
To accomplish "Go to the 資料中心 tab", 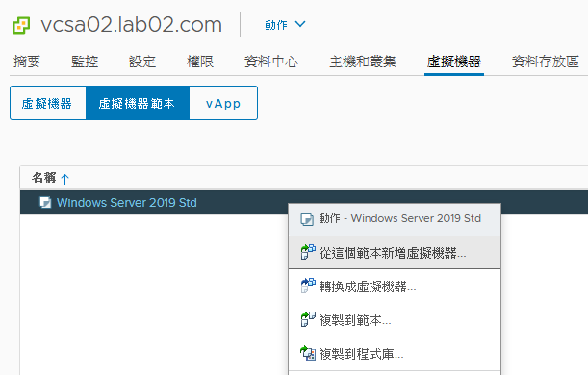I will tap(271, 62).
